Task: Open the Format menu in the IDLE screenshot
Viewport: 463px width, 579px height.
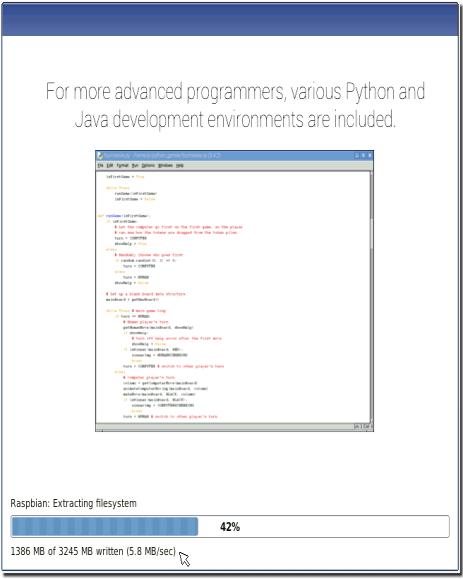Action: click(x=123, y=165)
